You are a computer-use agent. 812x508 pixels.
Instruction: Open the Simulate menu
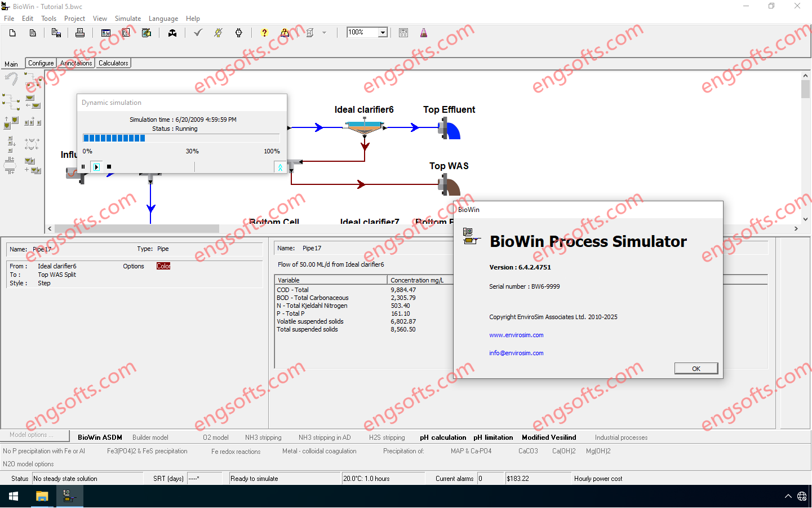click(127, 19)
